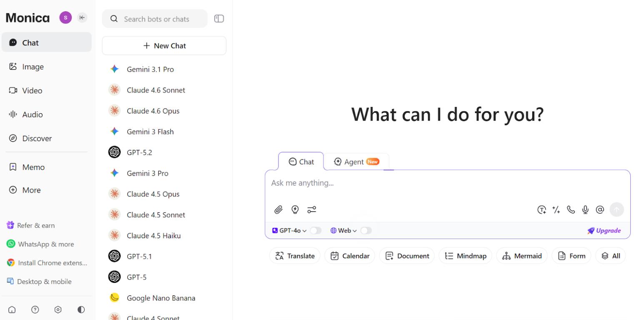Open WhatsApp & more link
The height and width of the screenshot is (320, 644).
[40, 244]
